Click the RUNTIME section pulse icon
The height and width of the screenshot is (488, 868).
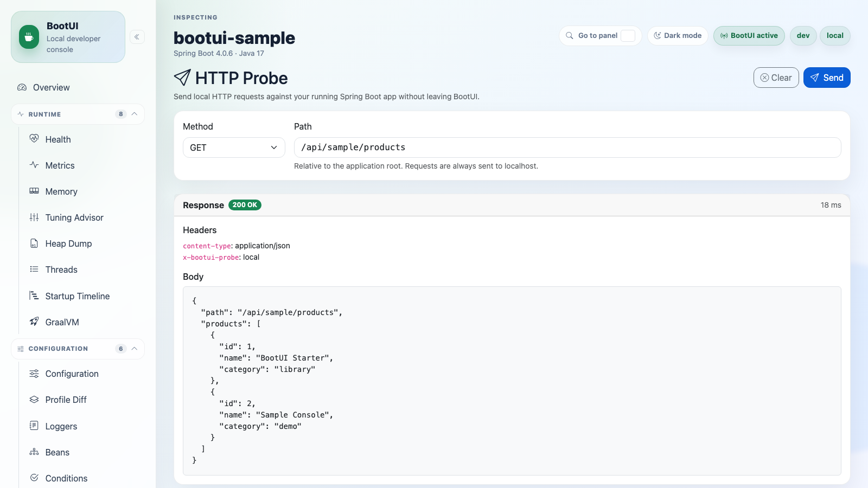tap(21, 114)
